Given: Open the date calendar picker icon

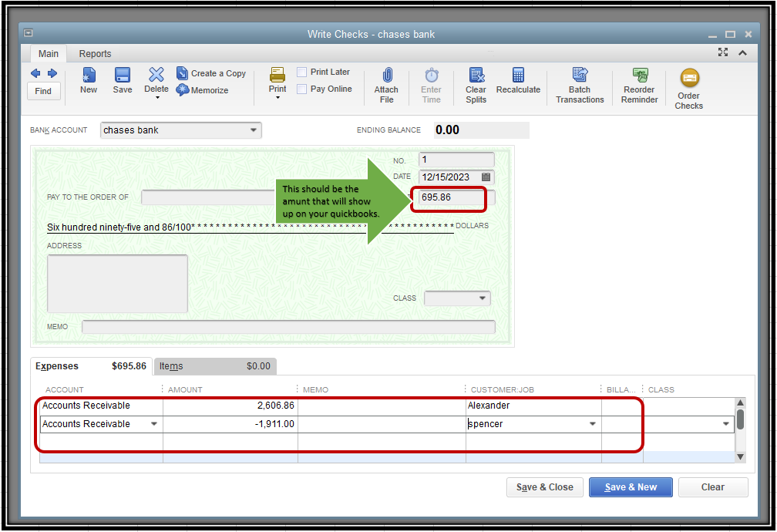Looking at the screenshot, I should [486, 177].
